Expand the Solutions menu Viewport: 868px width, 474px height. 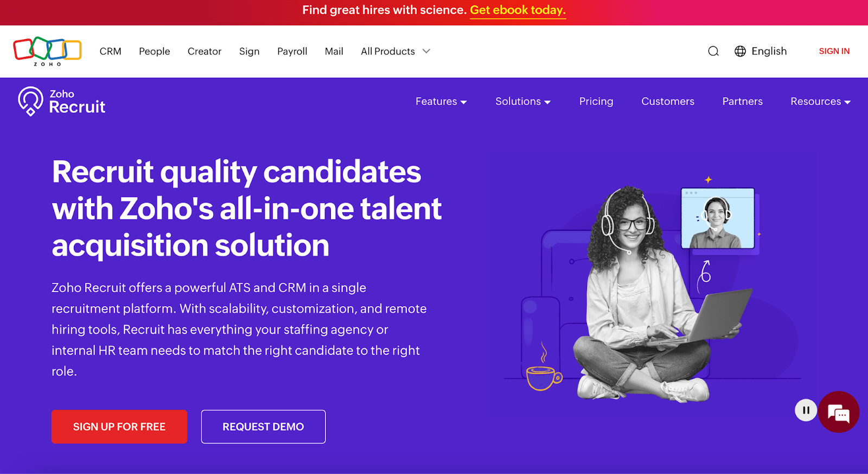519,102
